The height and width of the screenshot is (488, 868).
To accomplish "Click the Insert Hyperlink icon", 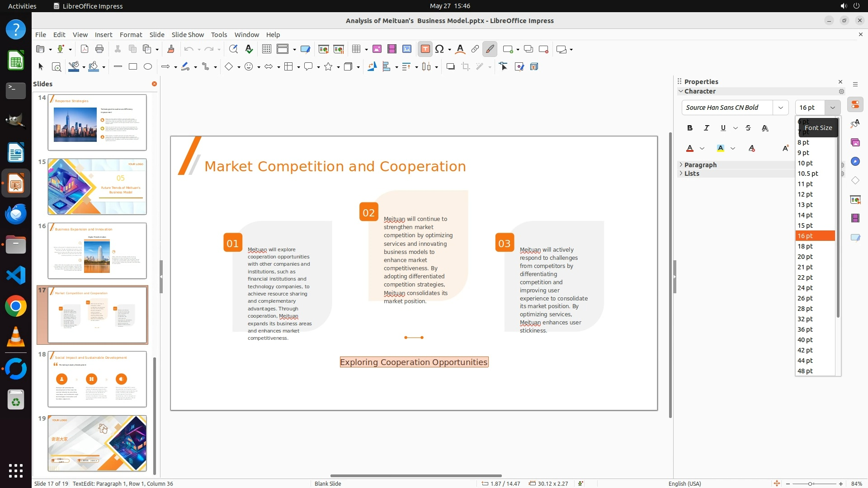I will click(x=475, y=49).
